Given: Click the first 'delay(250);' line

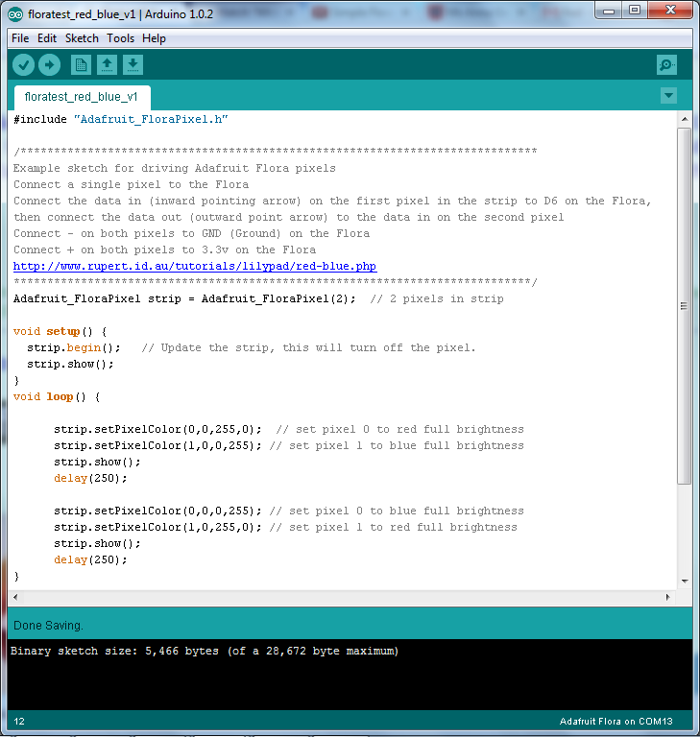Looking at the screenshot, I should [x=90, y=479].
